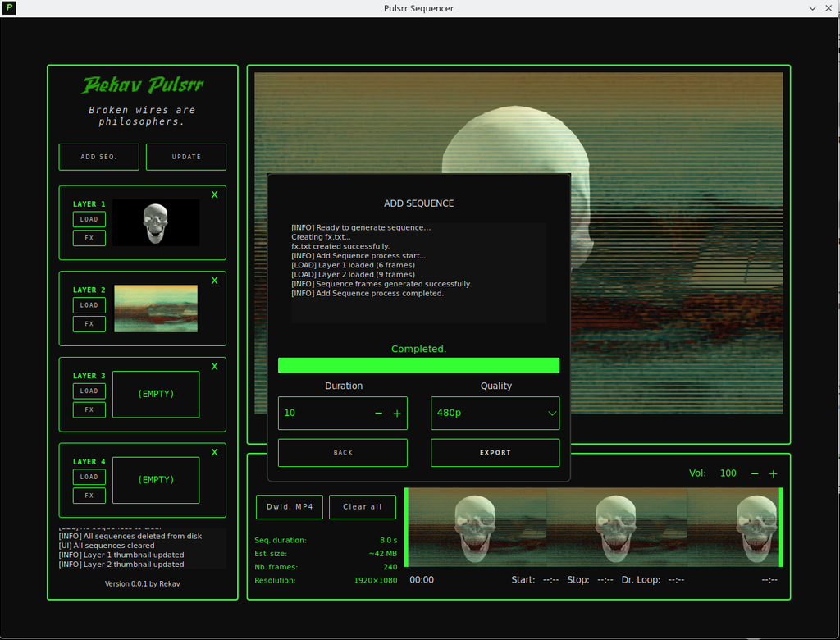The height and width of the screenshot is (640, 840).
Task: Raise volume with the plus icon
Action: pos(773,473)
